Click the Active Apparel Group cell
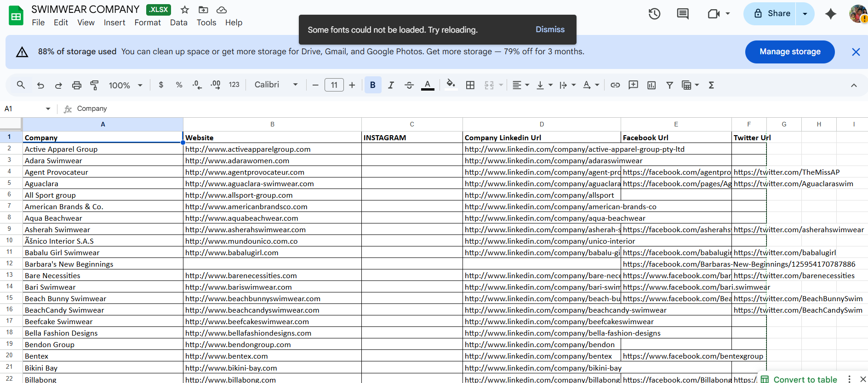The image size is (868, 383). pos(103,149)
